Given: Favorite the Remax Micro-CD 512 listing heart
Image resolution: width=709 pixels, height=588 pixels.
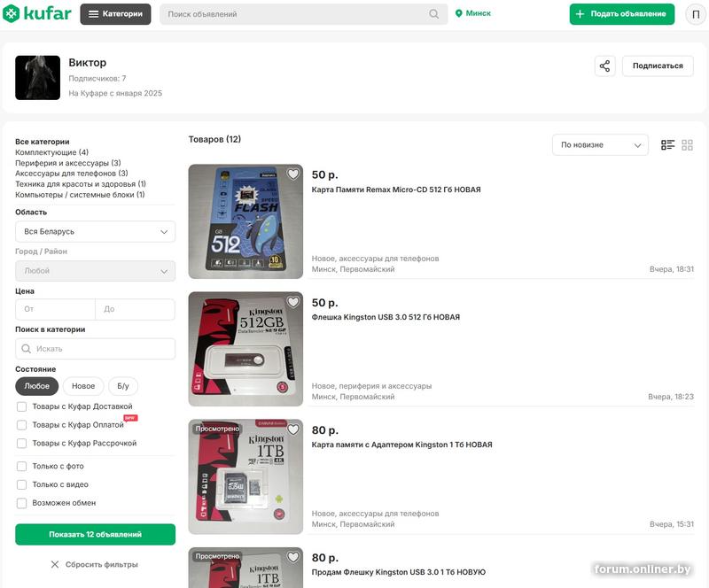Looking at the screenshot, I should click(x=293, y=174).
